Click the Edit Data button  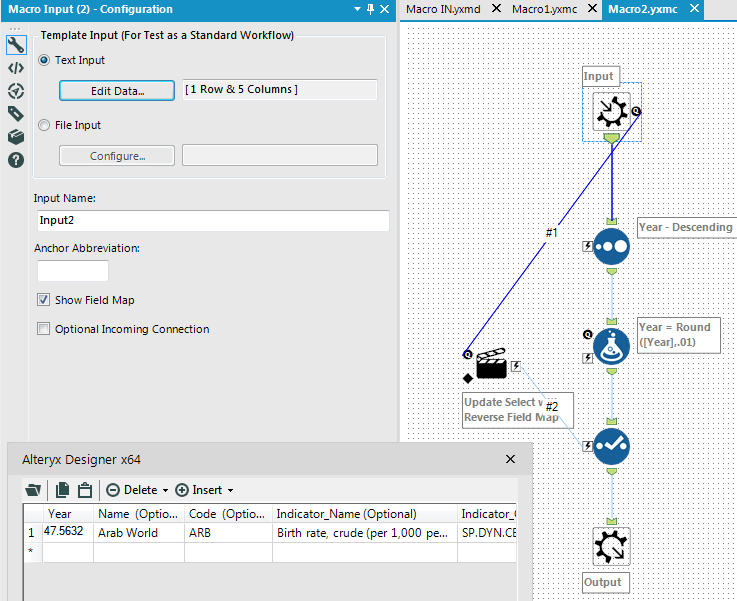click(x=117, y=91)
